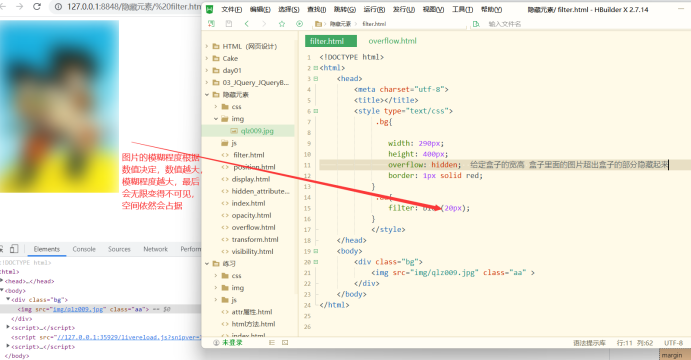Toggle device toolbar icon in DevTools
Image resolution: width=691 pixels, height=360 pixels.
14,249
